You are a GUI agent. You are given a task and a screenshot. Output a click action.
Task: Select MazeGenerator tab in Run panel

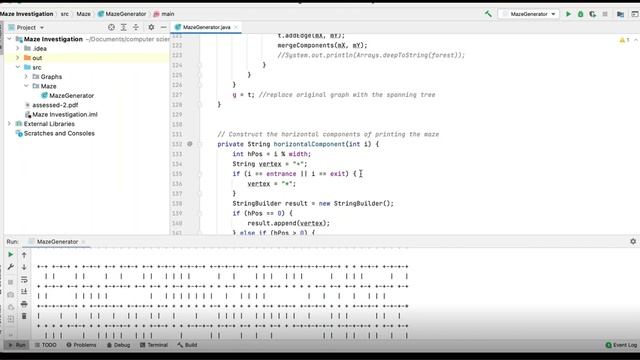click(x=57, y=242)
